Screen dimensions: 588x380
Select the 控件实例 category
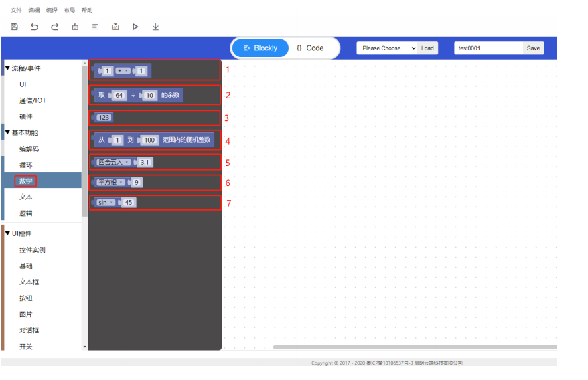pyautogui.click(x=32, y=250)
